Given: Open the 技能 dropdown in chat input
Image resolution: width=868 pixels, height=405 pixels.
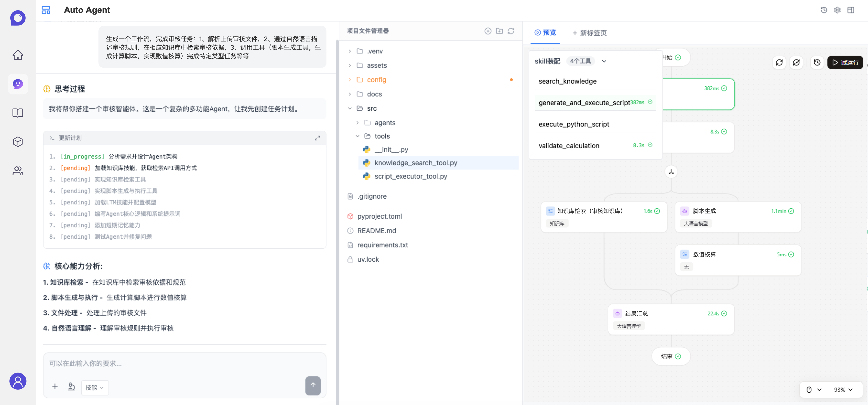Looking at the screenshot, I should 95,388.
